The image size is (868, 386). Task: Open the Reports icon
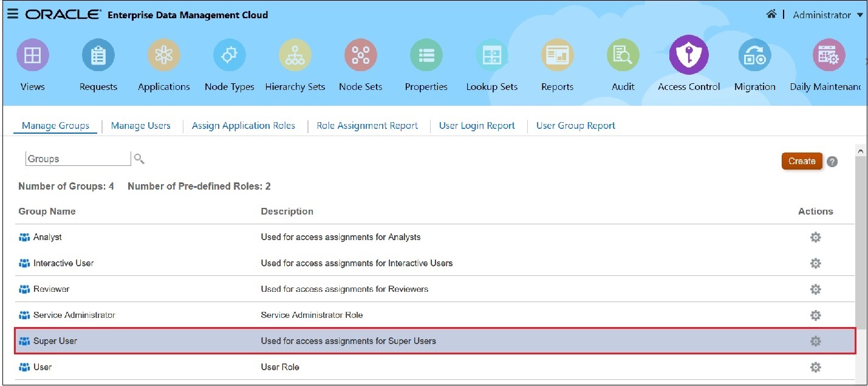[558, 56]
